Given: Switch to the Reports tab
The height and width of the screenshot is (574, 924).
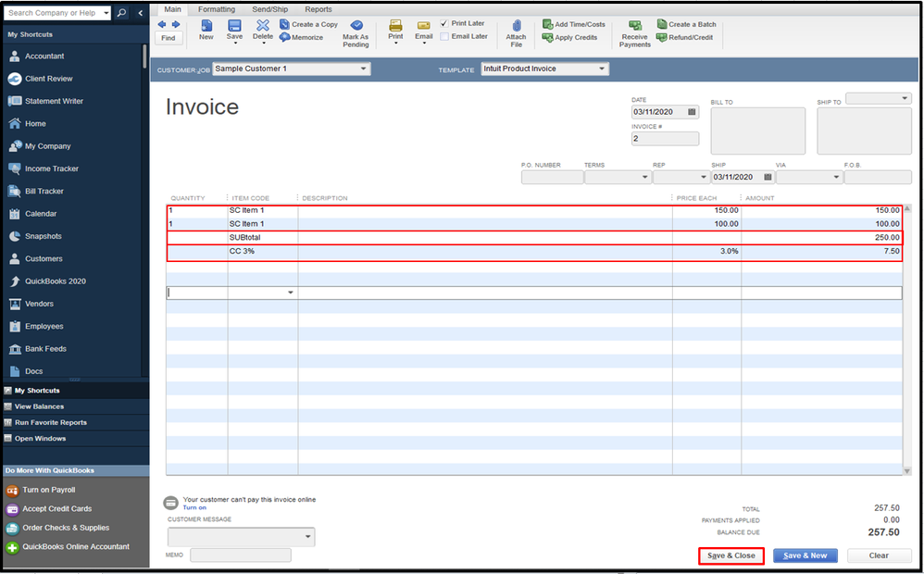Looking at the screenshot, I should tap(318, 9).
